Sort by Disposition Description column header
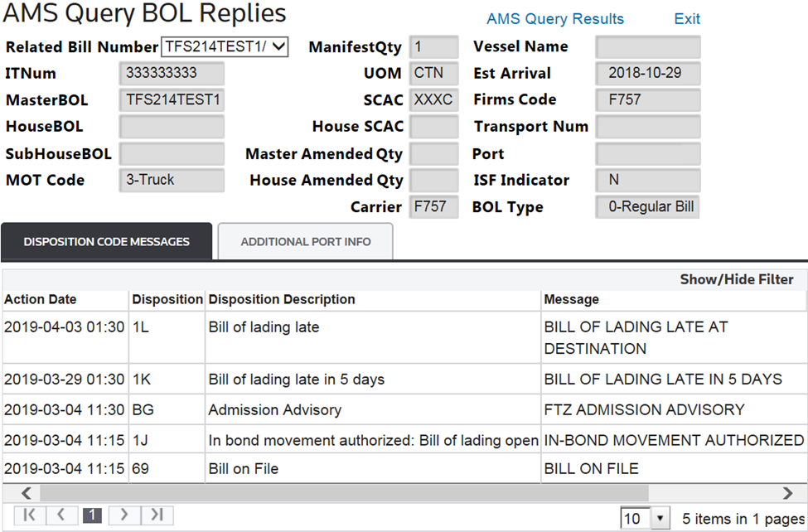 [282, 299]
